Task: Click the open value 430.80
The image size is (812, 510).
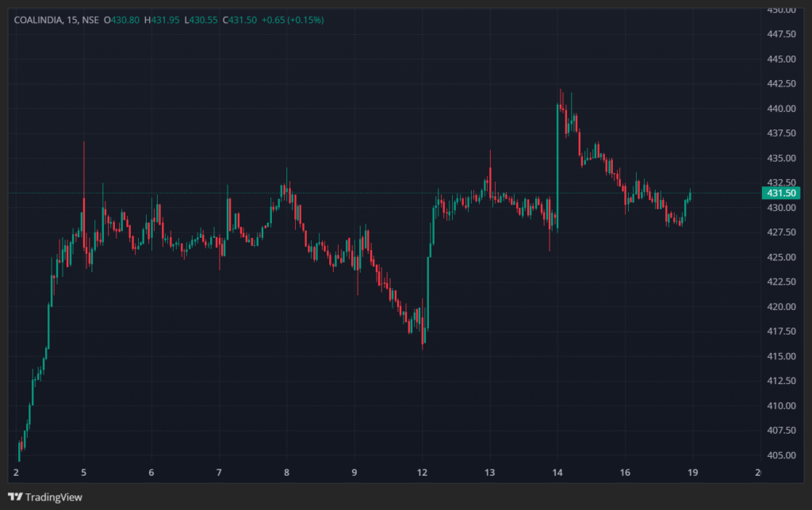Action: click(x=125, y=19)
